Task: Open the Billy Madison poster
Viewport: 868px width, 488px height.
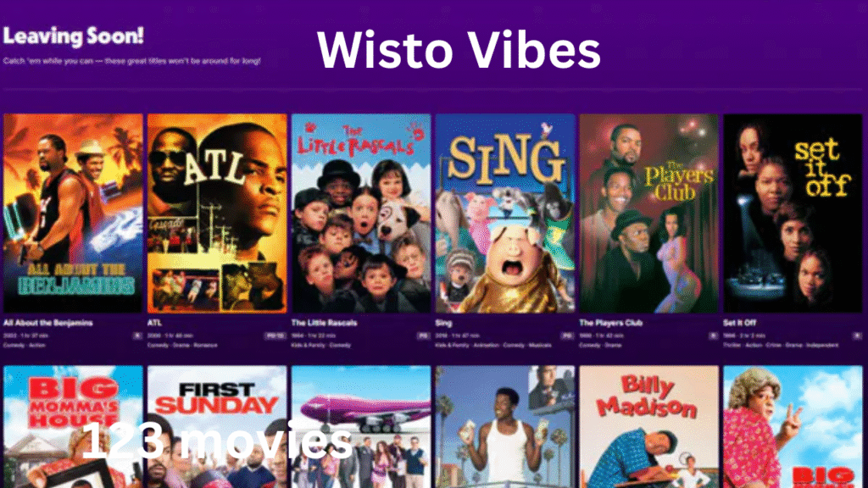Action: [648, 427]
